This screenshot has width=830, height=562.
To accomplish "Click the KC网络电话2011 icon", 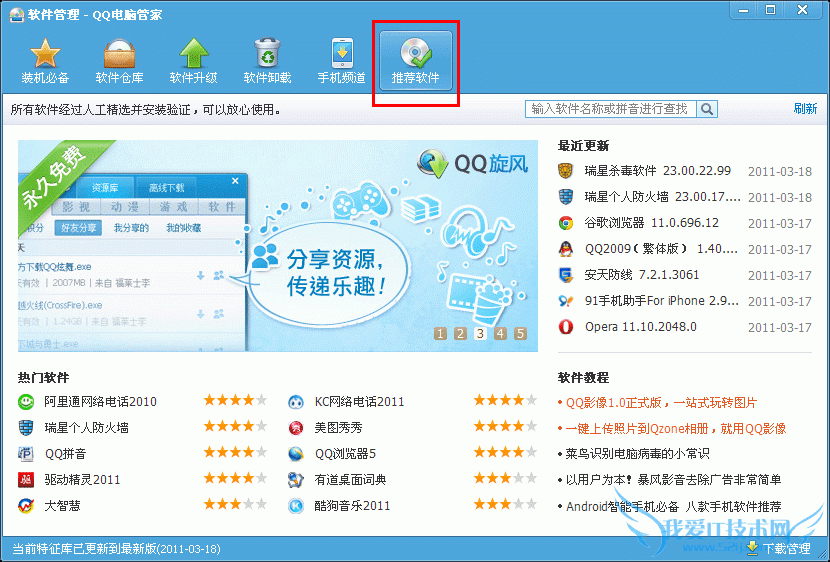I will 296,402.
